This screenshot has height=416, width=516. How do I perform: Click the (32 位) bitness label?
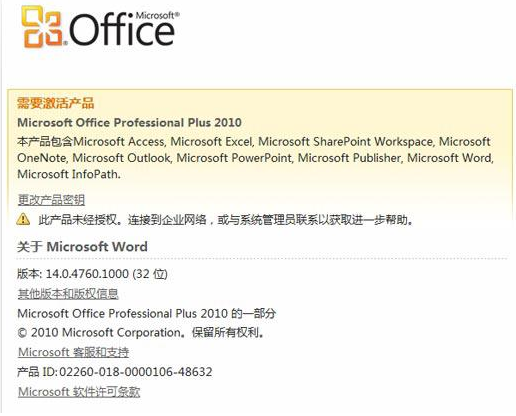pos(150,274)
